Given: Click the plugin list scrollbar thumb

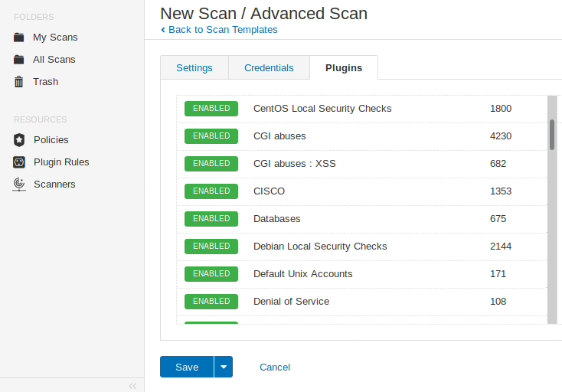Looking at the screenshot, I should pos(552,134).
